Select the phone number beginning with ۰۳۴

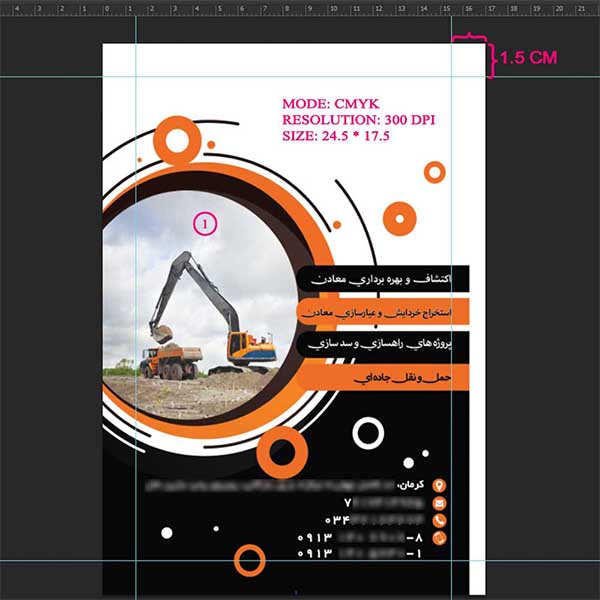coord(375,520)
